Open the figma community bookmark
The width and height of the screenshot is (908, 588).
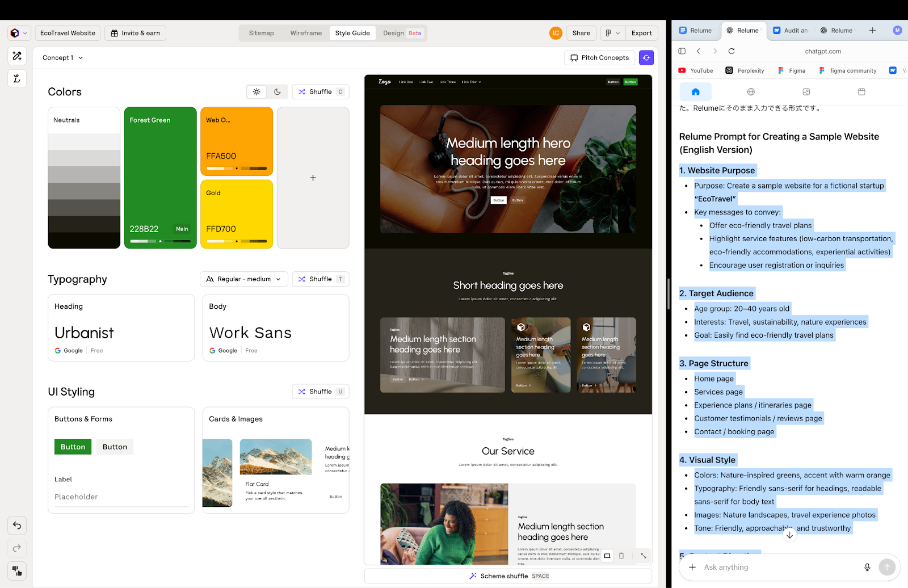point(847,70)
